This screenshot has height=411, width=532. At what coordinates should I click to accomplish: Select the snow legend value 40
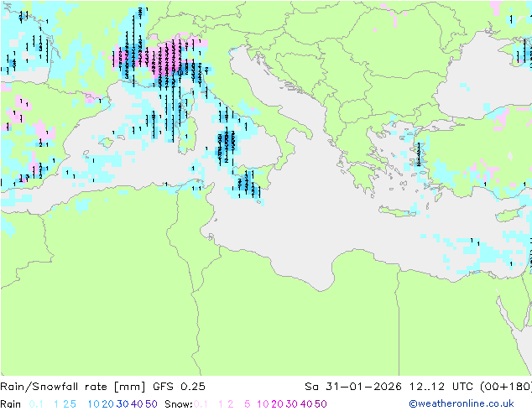[x=306, y=404]
